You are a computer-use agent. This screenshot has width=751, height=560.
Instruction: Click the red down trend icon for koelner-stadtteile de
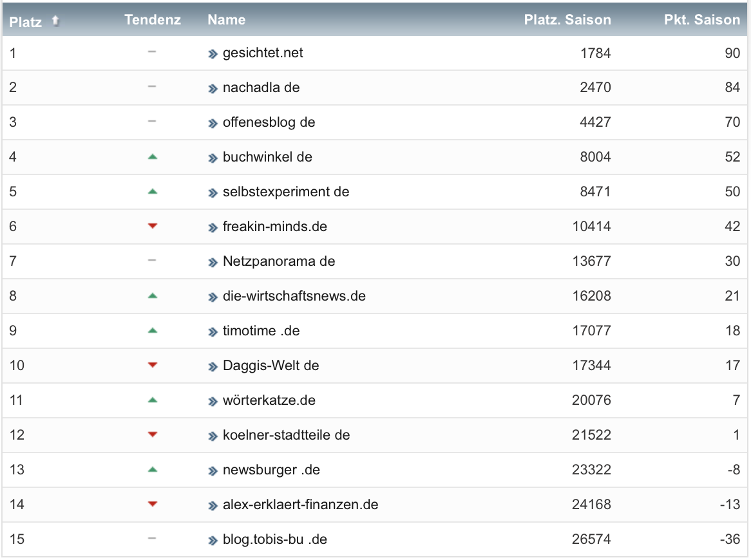point(152,434)
